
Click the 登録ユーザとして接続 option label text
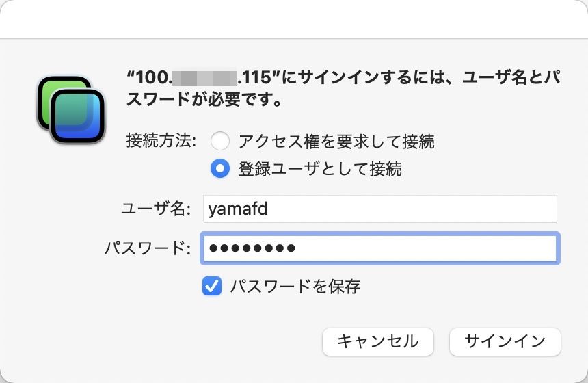(320, 169)
